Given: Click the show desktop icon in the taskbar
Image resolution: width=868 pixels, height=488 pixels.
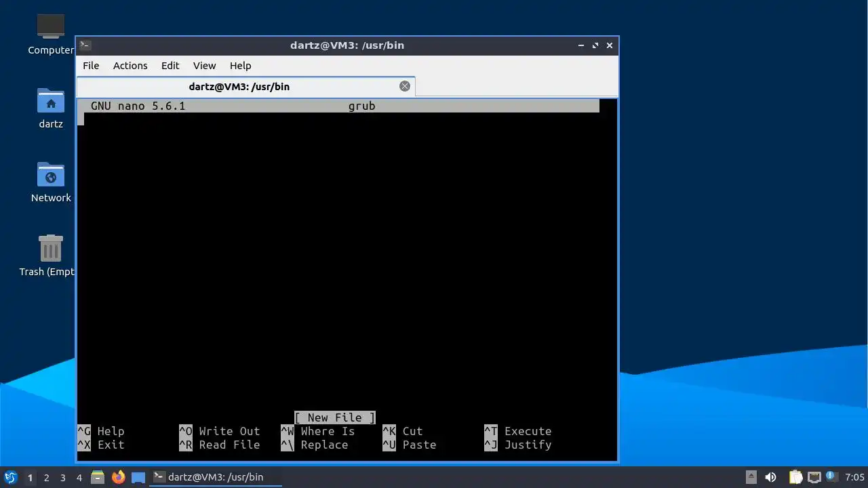Looking at the screenshot, I should [138, 477].
